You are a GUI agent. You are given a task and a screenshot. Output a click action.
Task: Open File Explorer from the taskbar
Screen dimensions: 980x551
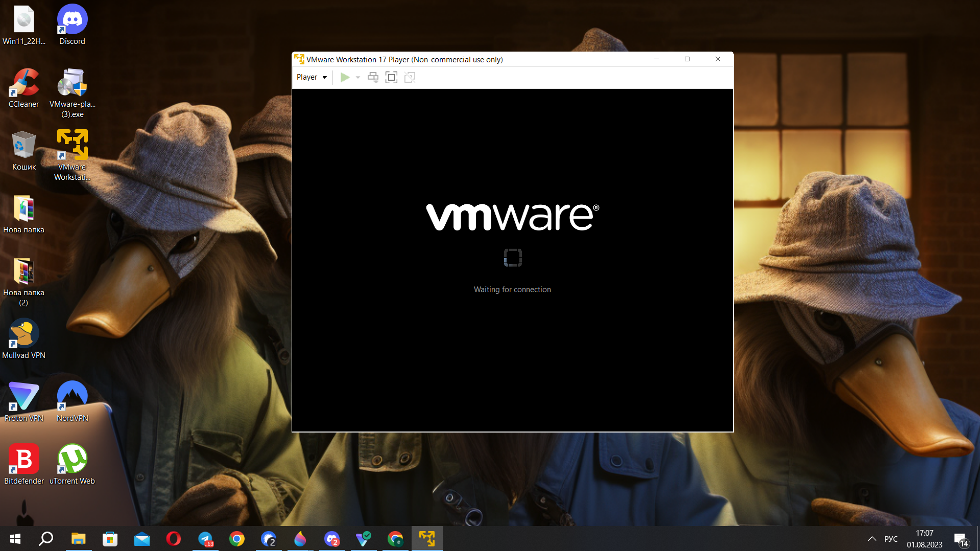click(78, 539)
